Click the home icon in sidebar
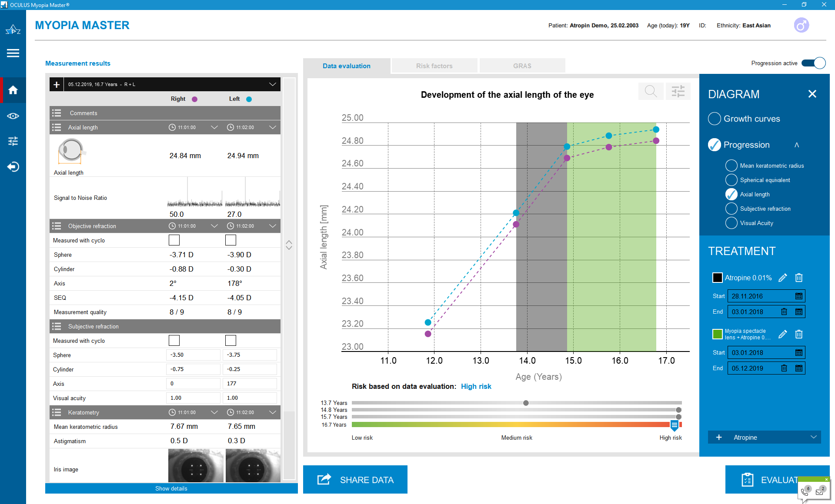Viewport: 835px width, 504px height. (13, 90)
